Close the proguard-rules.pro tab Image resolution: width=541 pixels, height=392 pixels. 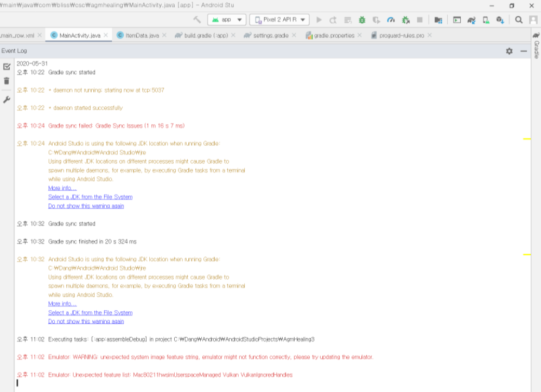coord(430,35)
